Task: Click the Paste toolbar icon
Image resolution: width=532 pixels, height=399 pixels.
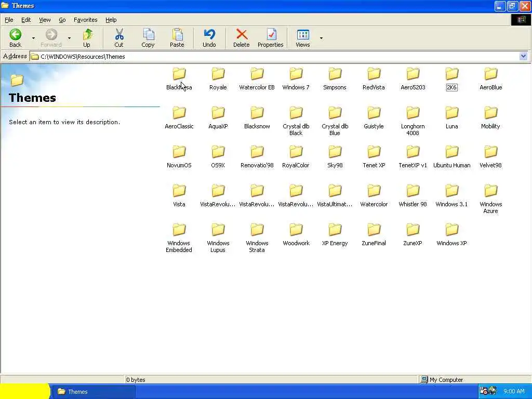Action: click(x=177, y=38)
